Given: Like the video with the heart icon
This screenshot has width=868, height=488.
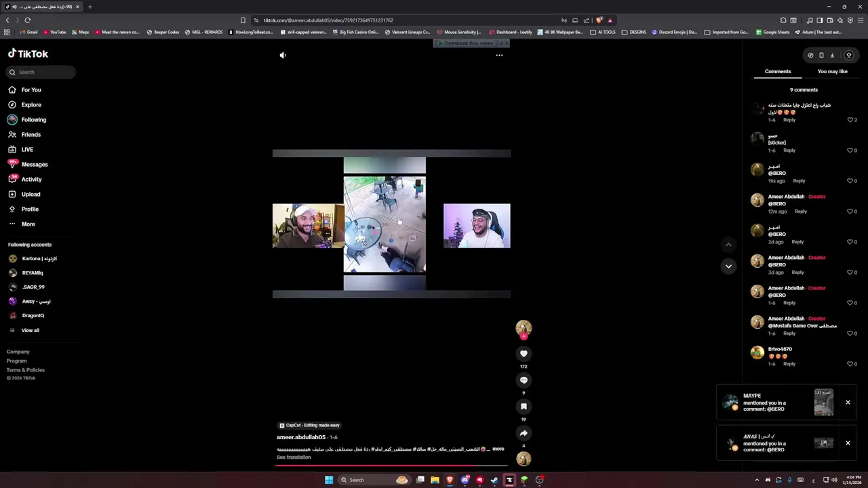Looking at the screenshot, I should [x=524, y=354].
